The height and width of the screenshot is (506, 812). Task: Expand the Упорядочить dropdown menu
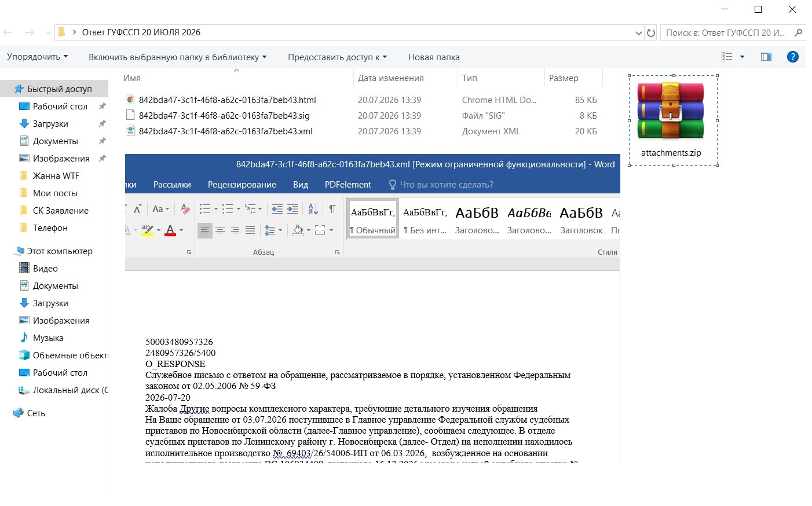click(x=38, y=57)
